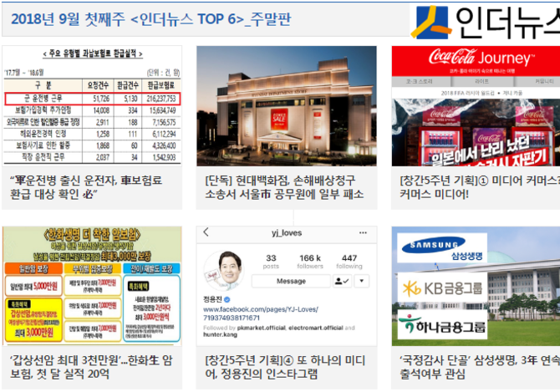
Task: Click the 전이/재발도 보장 blue header
Action: click(151, 268)
